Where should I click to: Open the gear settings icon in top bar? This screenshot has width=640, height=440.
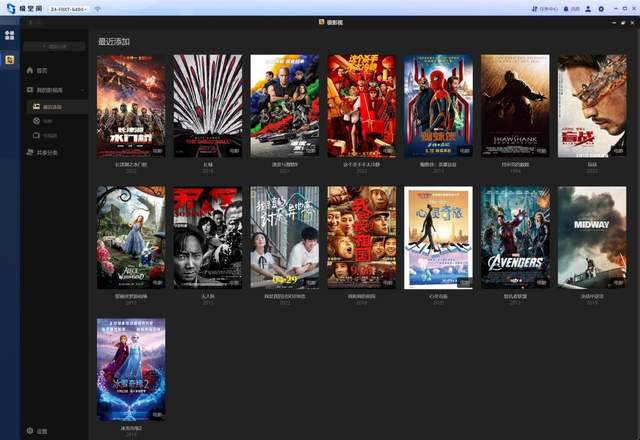(601, 9)
